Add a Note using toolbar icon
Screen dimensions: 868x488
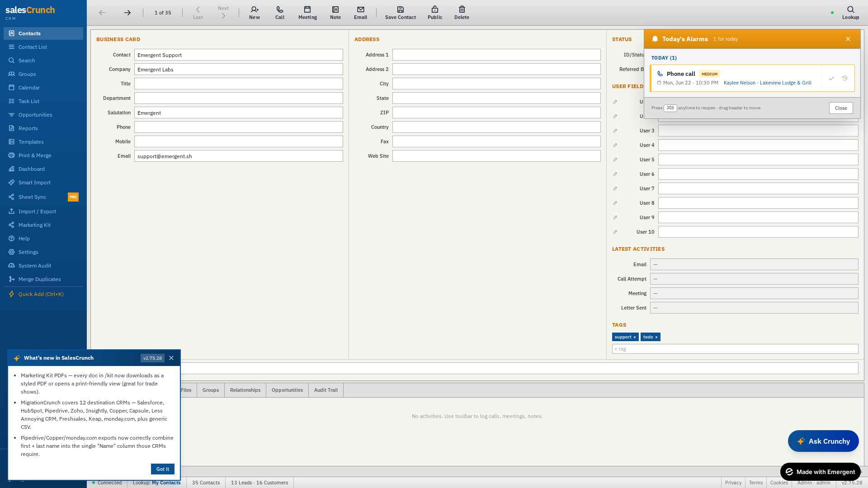(x=335, y=13)
